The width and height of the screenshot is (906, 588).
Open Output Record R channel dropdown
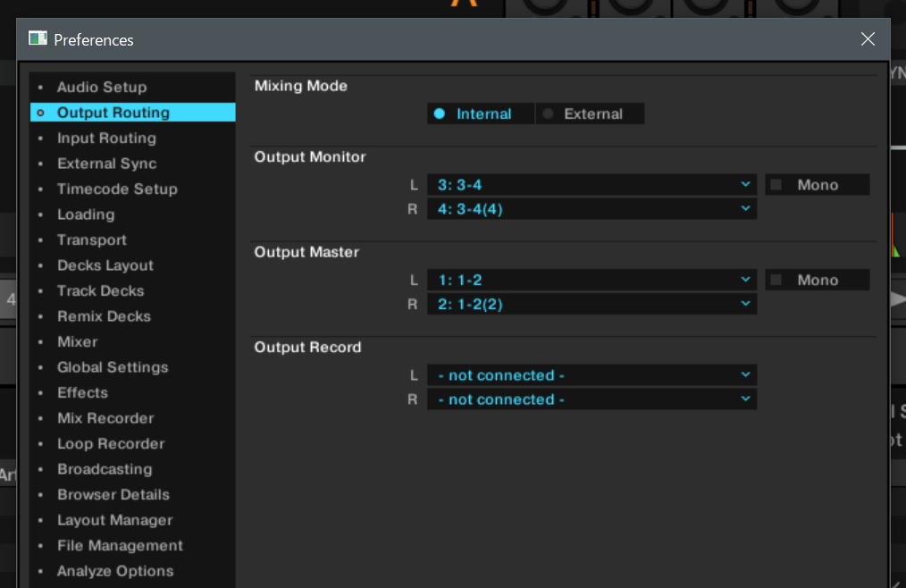point(591,399)
